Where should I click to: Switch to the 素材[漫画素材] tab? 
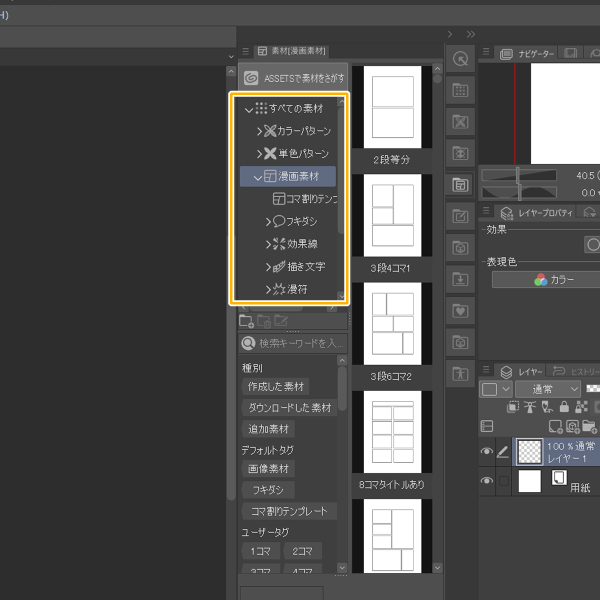pos(292,51)
